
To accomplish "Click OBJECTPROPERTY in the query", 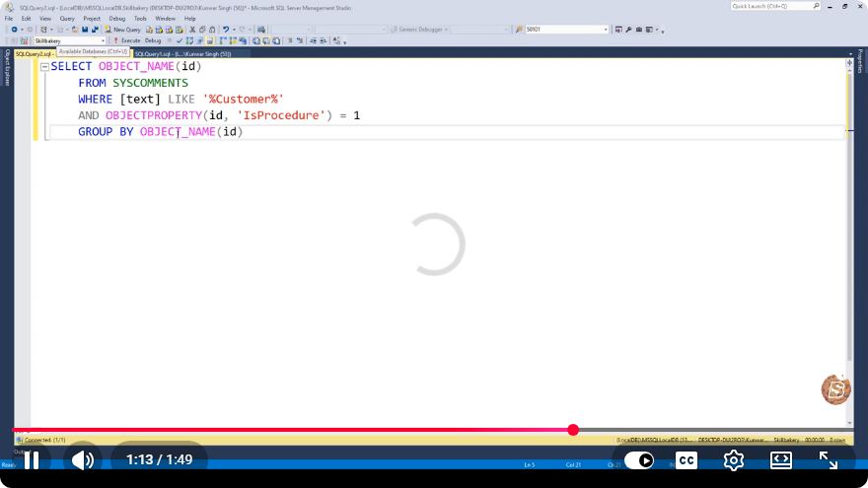I will [154, 115].
